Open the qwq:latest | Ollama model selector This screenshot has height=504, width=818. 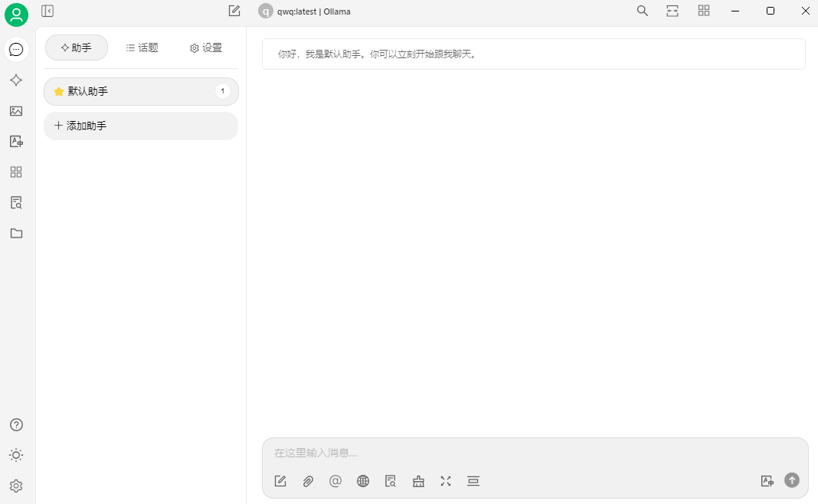[x=305, y=11]
